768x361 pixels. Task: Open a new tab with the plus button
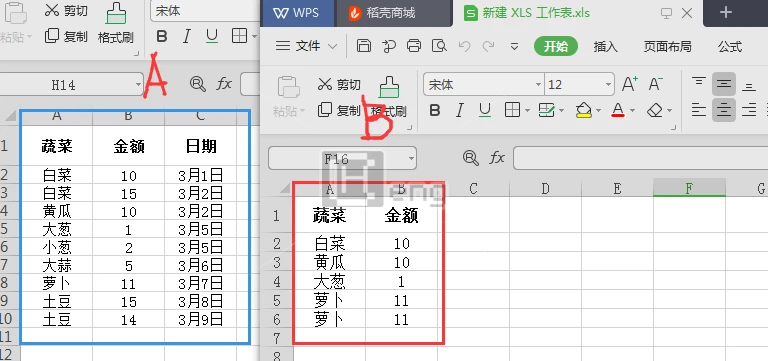pyautogui.click(x=725, y=13)
